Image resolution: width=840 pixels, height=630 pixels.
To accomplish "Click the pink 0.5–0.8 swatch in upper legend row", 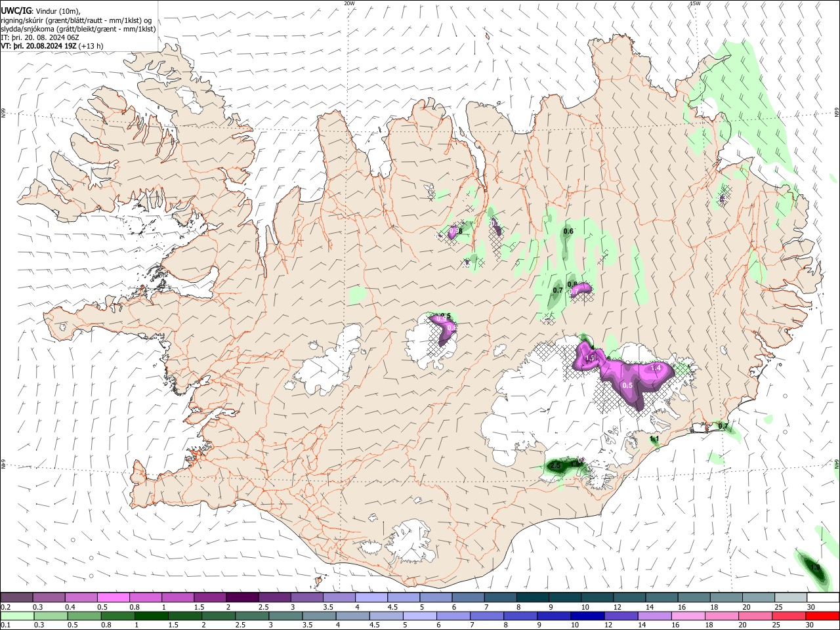I will (x=113, y=598).
